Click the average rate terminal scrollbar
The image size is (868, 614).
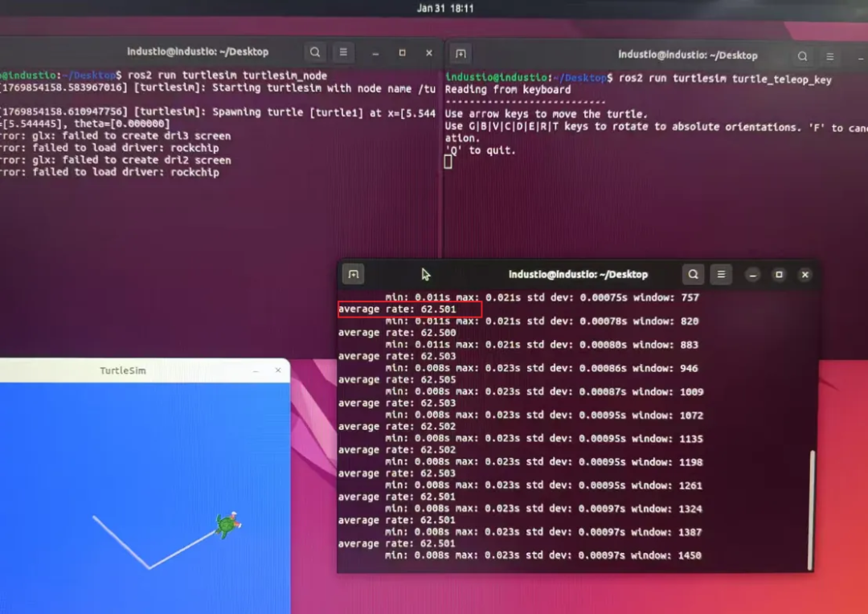pyautogui.click(x=812, y=510)
